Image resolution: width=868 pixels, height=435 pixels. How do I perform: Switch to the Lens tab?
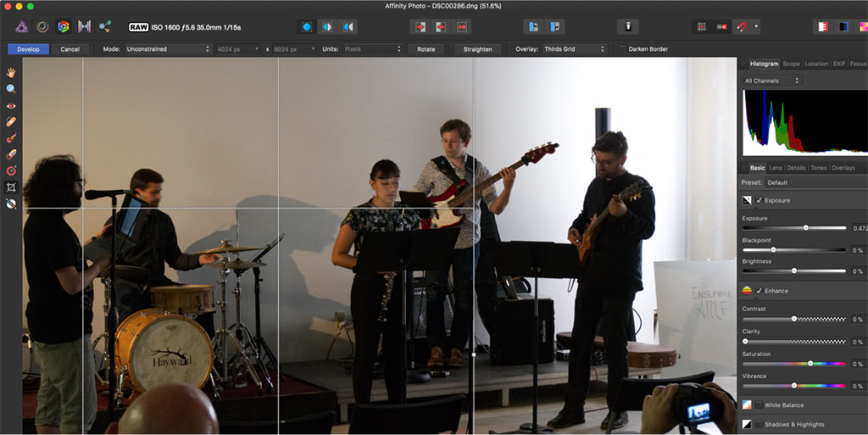click(x=776, y=168)
